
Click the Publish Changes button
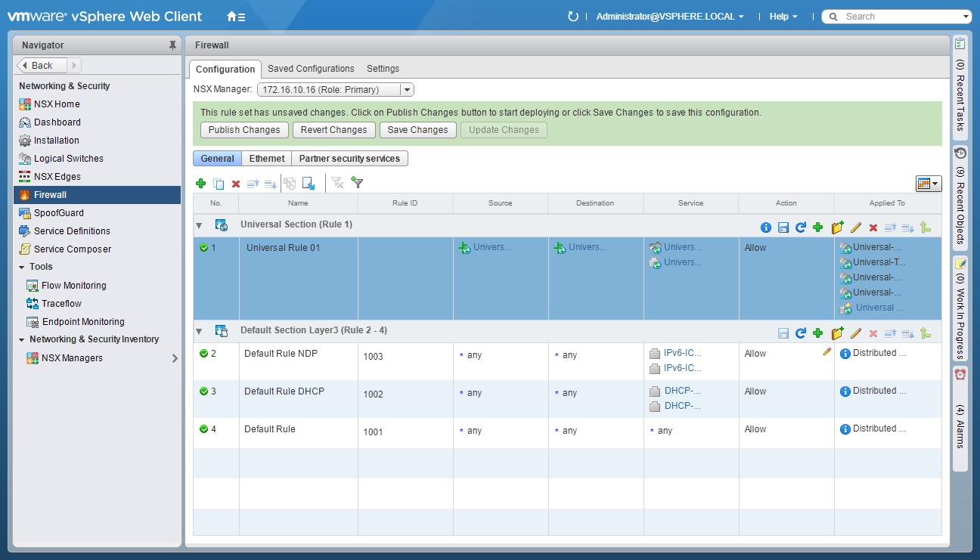tap(244, 130)
